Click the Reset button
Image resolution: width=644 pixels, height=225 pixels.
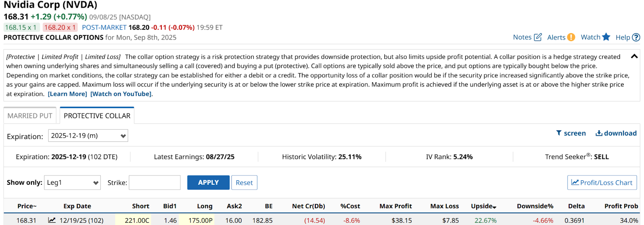pyautogui.click(x=244, y=182)
